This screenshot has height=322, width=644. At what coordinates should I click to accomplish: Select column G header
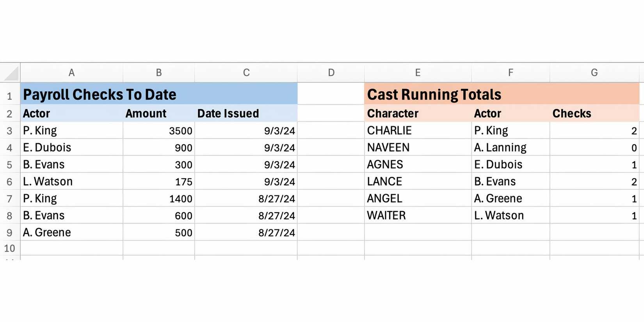(594, 73)
